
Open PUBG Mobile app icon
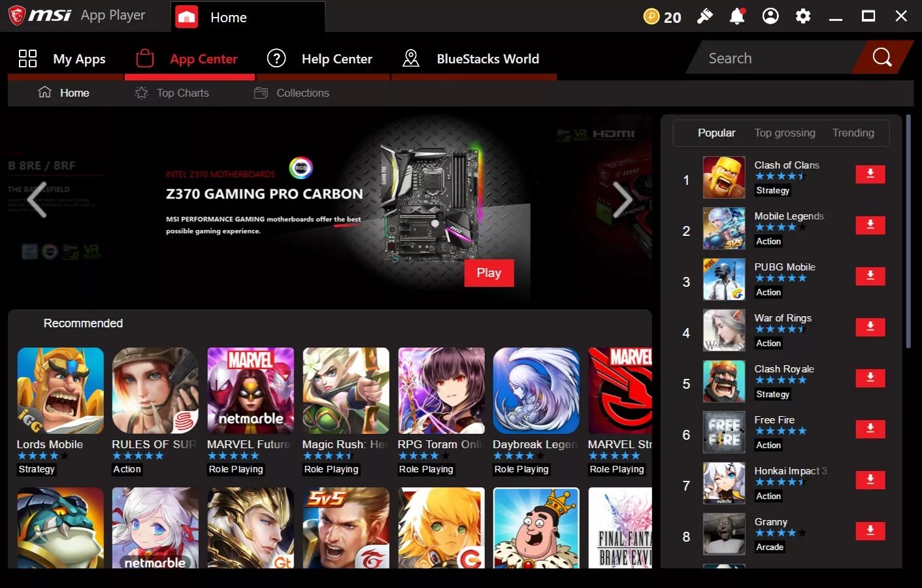point(724,279)
